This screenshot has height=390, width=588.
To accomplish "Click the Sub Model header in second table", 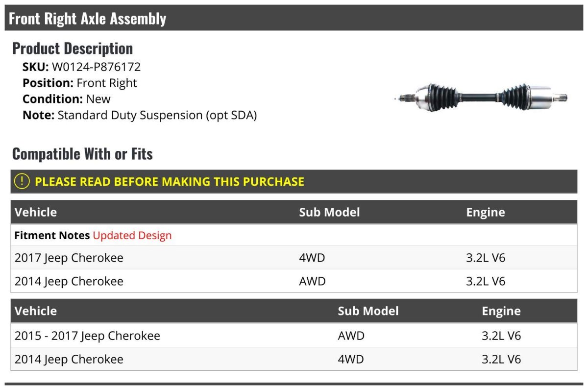I will (x=368, y=311).
